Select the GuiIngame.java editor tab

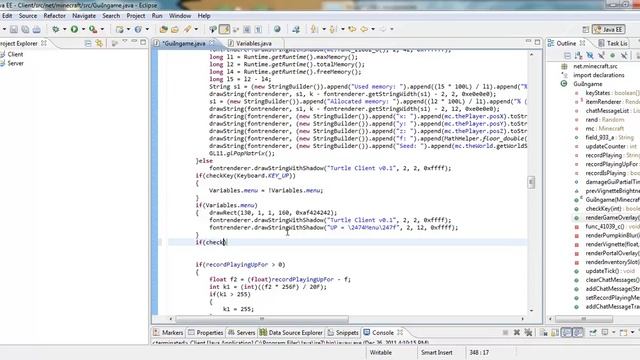coord(184,43)
